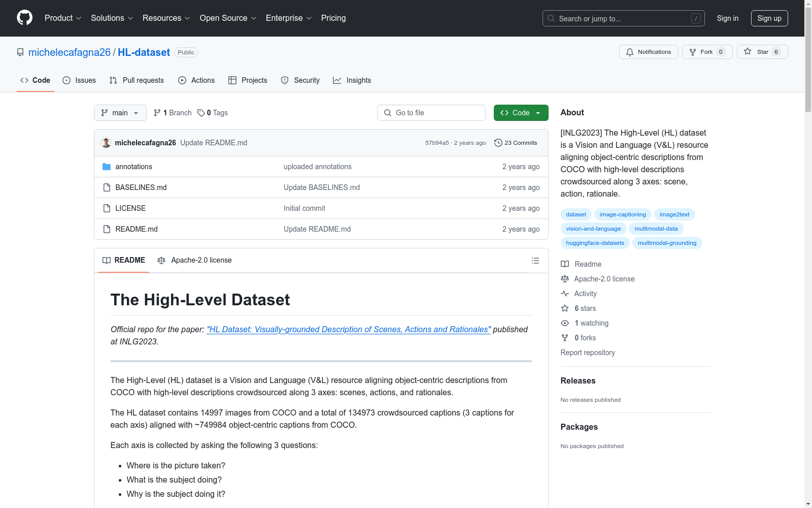Image resolution: width=812 pixels, height=508 pixels.
Task: Click the Go to file search field
Action: tap(431, 113)
